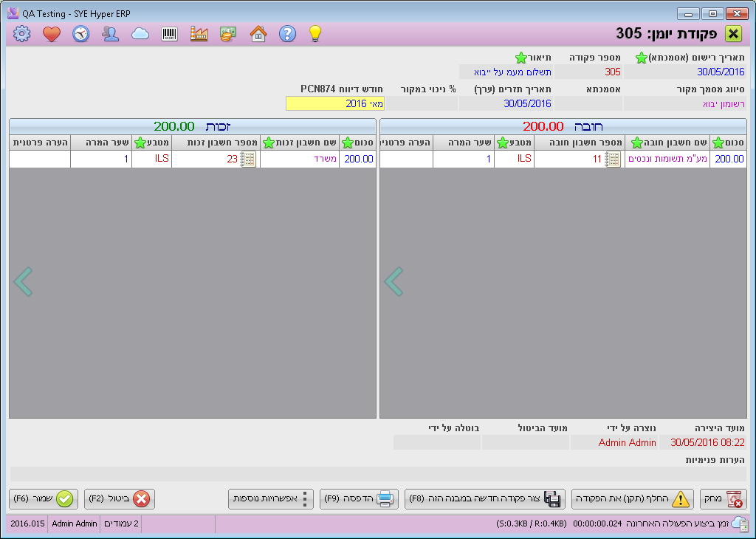Click column header שם חשבון זכות

tap(300, 143)
